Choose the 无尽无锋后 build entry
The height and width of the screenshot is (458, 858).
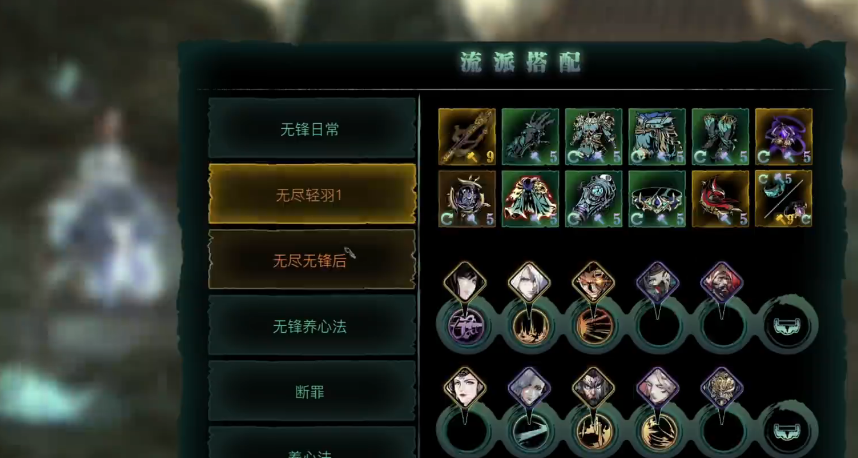click(x=312, y=259)
